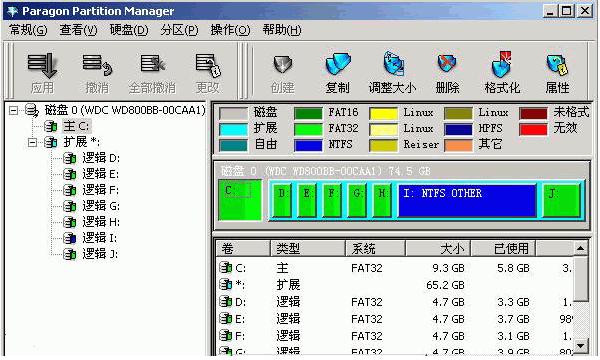Viewport: 600px width, 360px height.
Task: Click the Undo (撤消) toolbar icon
Action: click(97, 65)
